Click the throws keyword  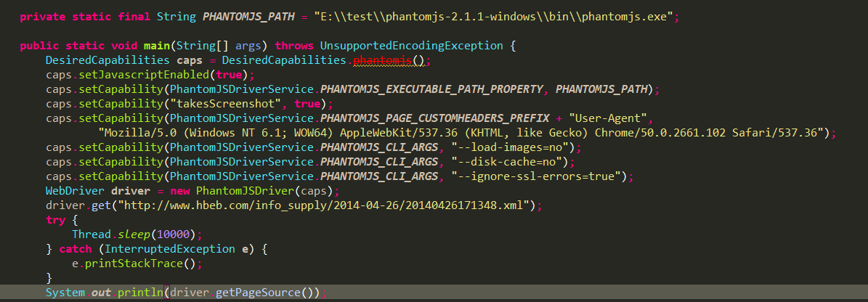[x=294, y=45]
